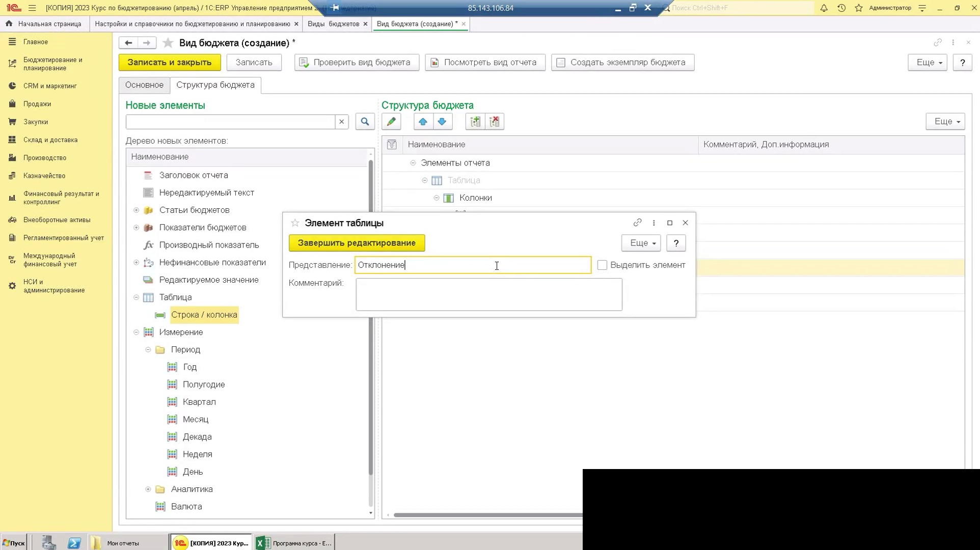
Task: Navigate back with left arrow button
Action: pos(128,43)
